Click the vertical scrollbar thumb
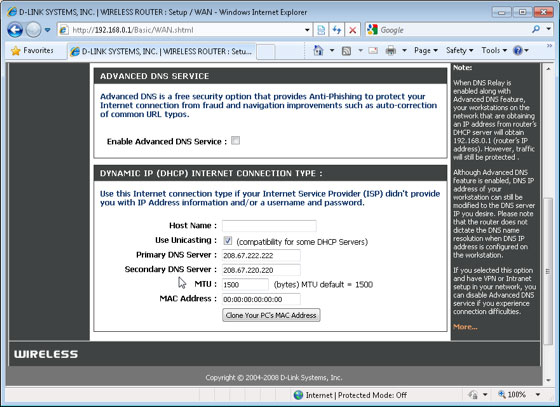 click(548, 271)
